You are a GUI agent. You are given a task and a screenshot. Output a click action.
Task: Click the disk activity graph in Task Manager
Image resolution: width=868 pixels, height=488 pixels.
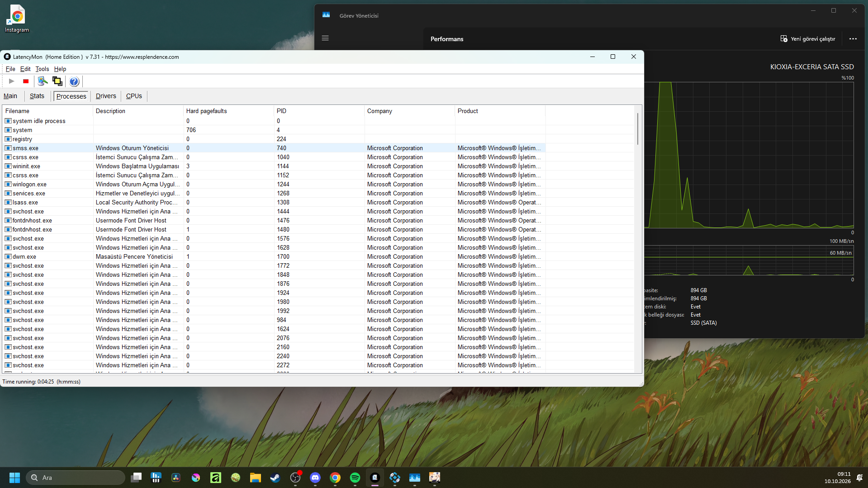[x=749, y=155]
